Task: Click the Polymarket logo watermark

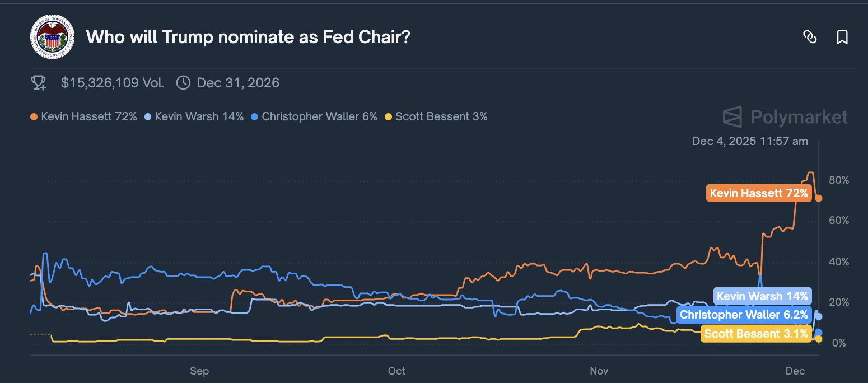Action: (x=785, y=117)
